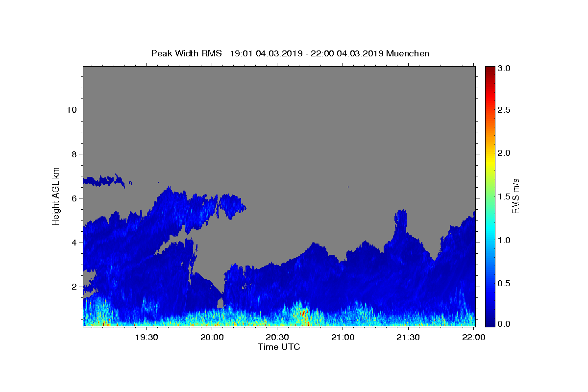The height and width of the screenshot is (392, 588).
Task: Click the colorbar value 1.0
Action: [x=504, y=240]
